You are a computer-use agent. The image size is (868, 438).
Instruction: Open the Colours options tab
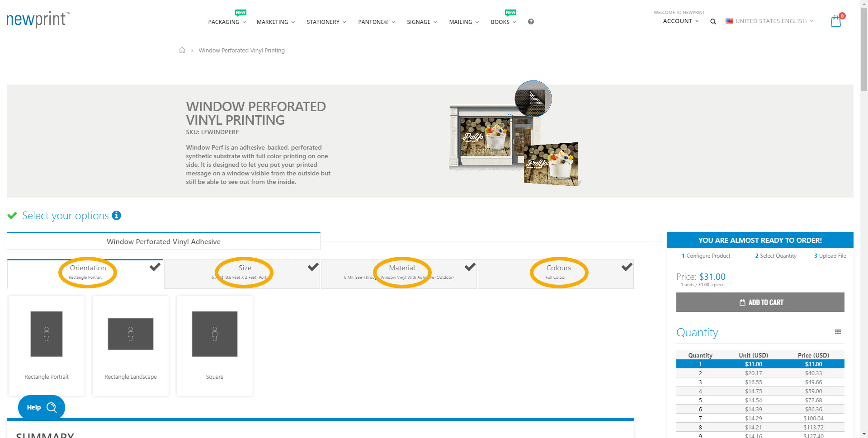coord(556,274)
